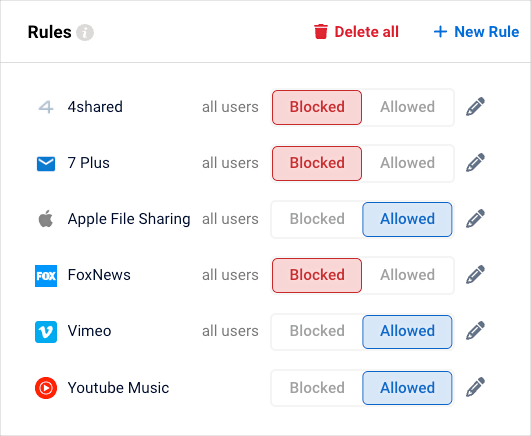
Task: Edit Youtube Music rule with pencil icon
Action: 475,387
